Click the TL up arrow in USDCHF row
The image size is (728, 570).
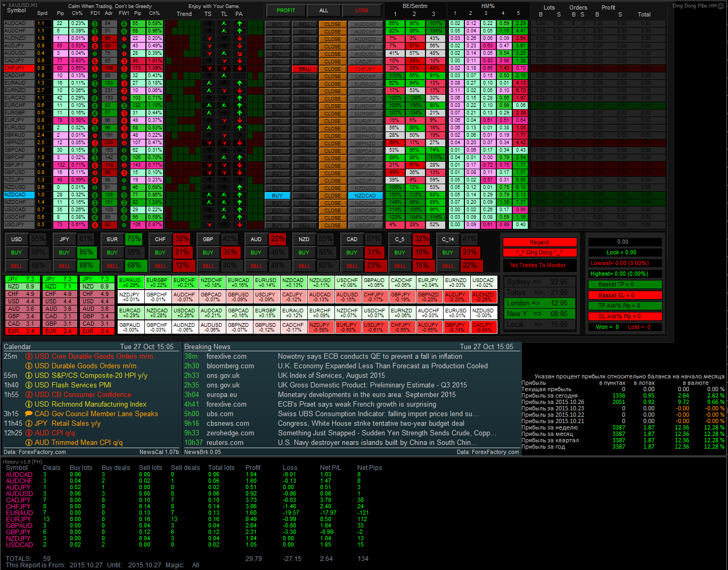[x=224, y=218]
